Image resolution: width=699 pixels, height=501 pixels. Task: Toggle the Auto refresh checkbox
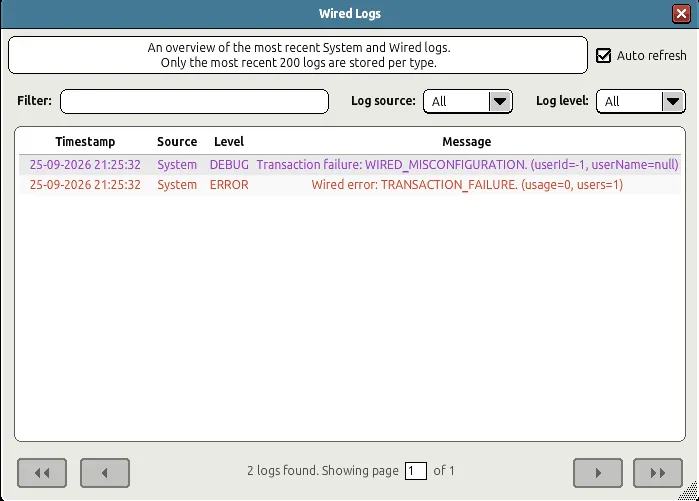(604, 56)
